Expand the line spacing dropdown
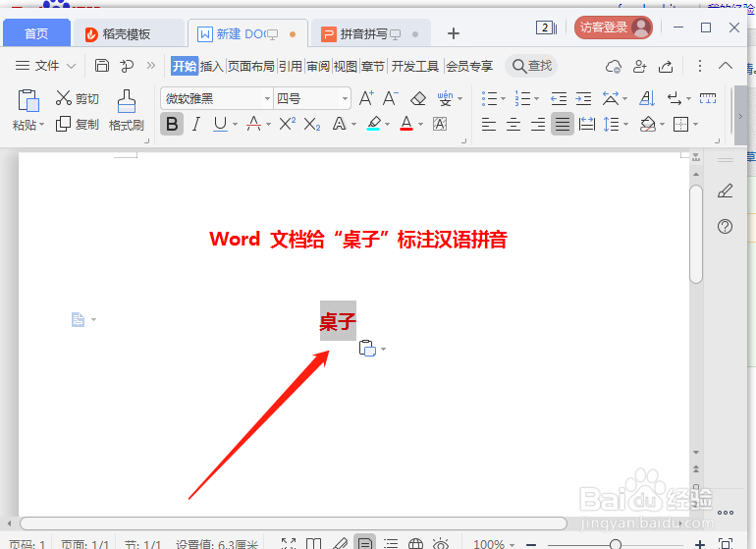This screenshot has width=756, height=549. click(626, 125)
